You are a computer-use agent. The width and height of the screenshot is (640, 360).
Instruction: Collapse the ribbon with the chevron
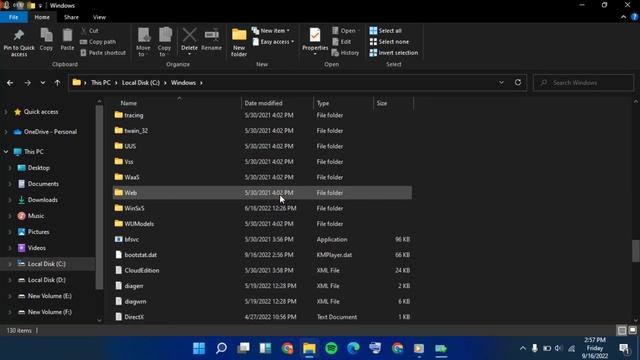[x=623, y=17]
